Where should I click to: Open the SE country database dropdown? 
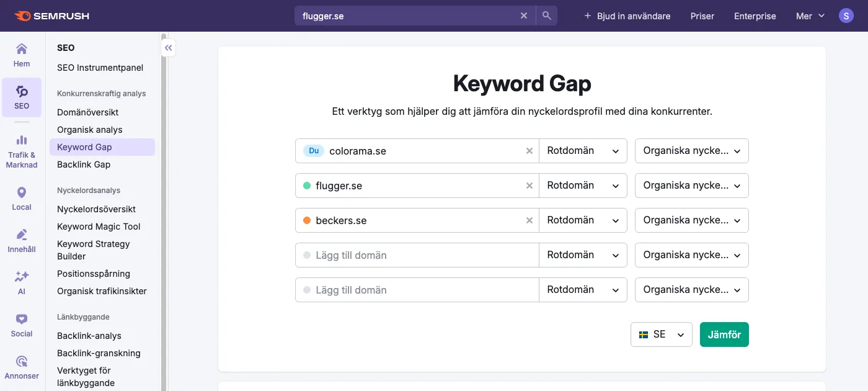(x=662, y=335)
